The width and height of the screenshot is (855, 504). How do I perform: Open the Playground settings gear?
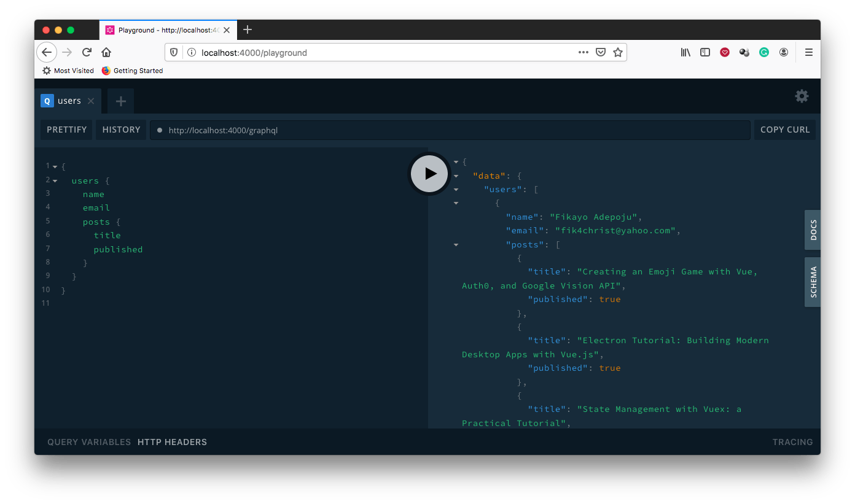point(802,96)
